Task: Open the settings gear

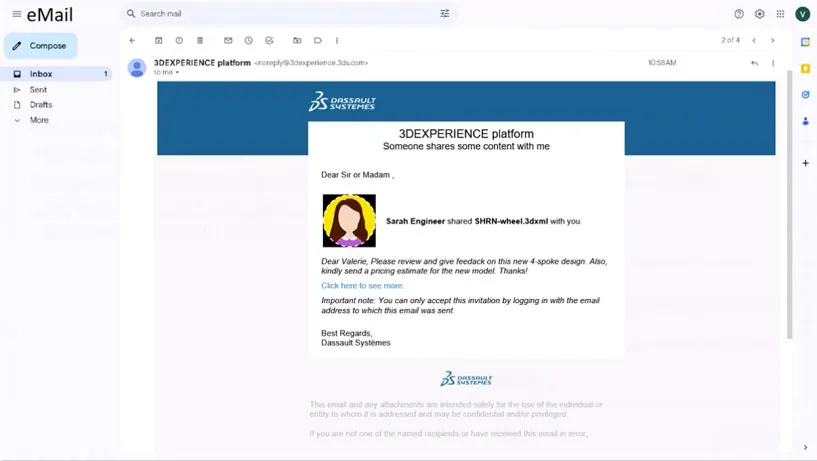Action: pos(760,14)
